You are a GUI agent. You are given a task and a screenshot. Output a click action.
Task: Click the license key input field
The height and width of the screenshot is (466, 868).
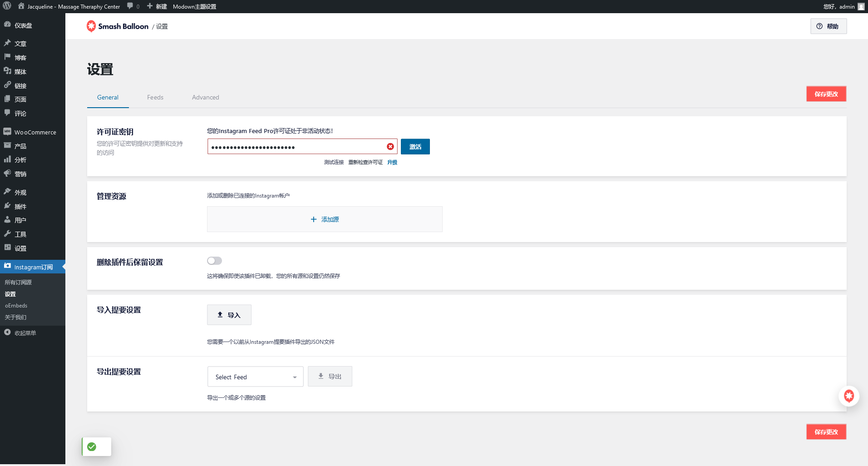point(295,147)
